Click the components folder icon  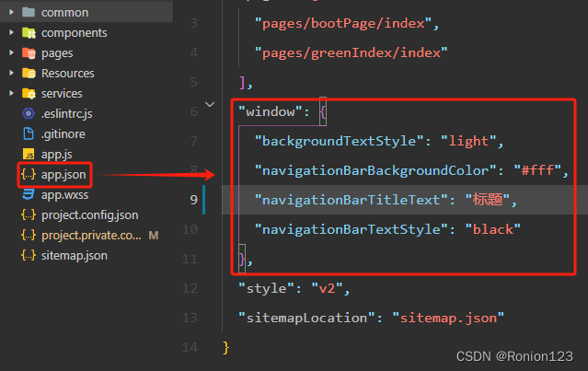coord(29,32)
